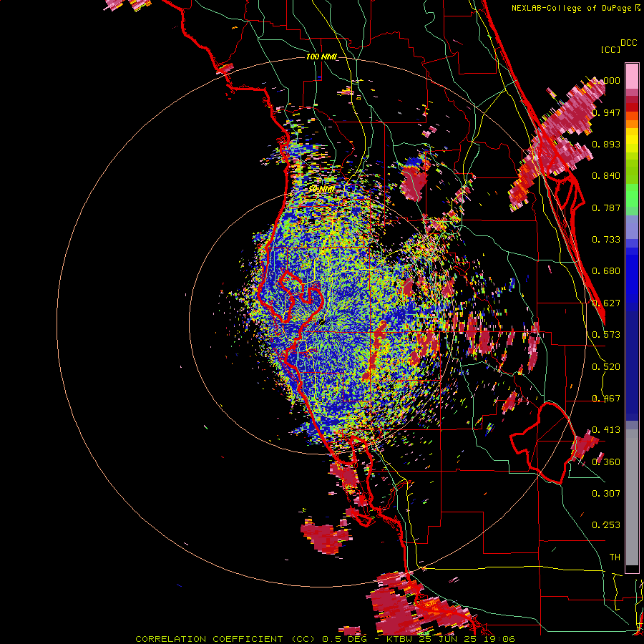Click the 0.413 scale value
Viewport: 644px width, 644px height.
tap(606, 430)
